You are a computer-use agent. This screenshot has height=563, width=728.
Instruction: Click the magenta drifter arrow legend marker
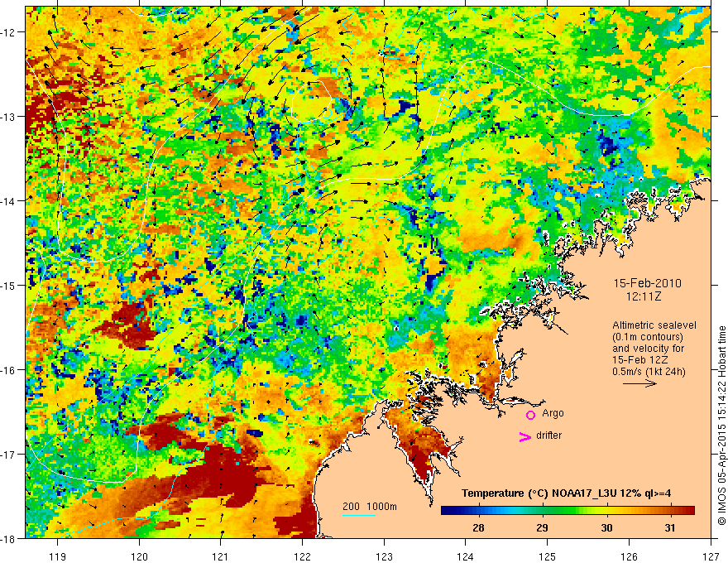[524, 437]
